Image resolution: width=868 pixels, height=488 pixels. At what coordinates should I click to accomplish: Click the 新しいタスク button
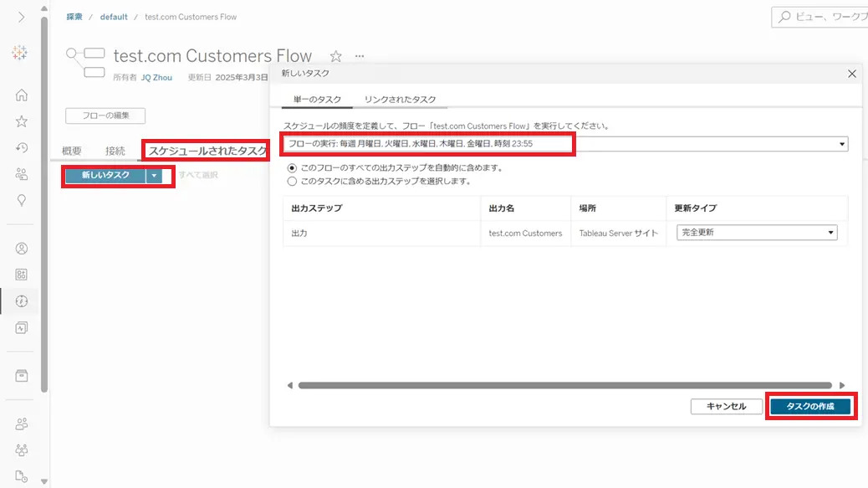105,175
